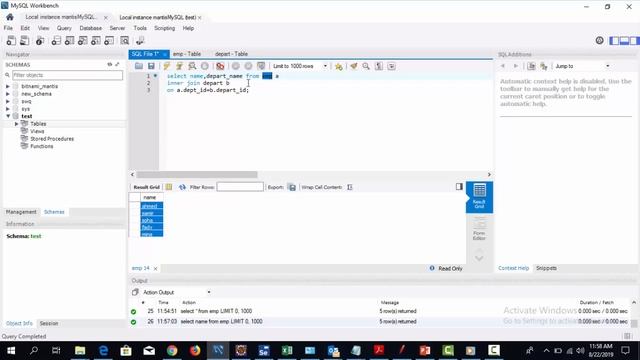Expand the sys schema

(x=8, y=109)
